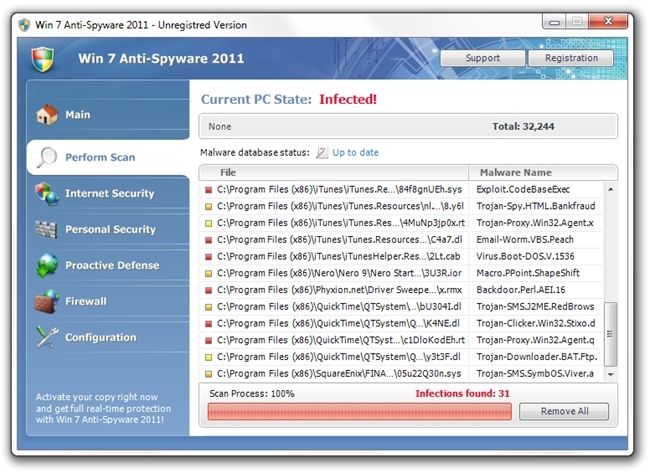Select the Trojan-Proxy.Win32.Agent.x entry
The width and height of the screenshot is (650, 473).
click(535, 223)
